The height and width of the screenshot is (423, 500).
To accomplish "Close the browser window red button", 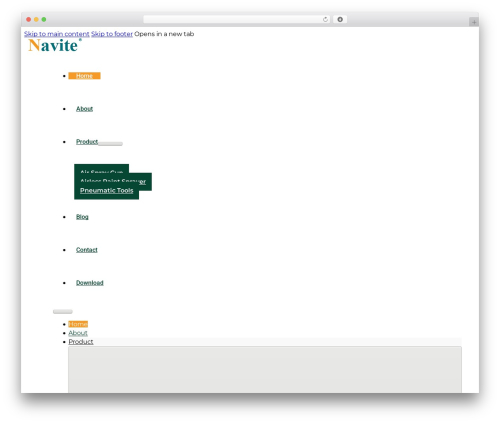I will pos(29,20).
